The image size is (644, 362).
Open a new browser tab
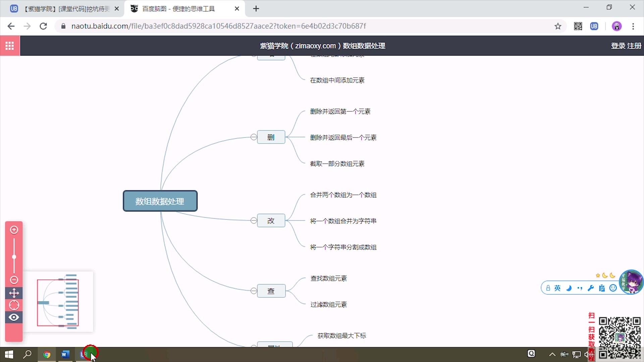[256, 9]
